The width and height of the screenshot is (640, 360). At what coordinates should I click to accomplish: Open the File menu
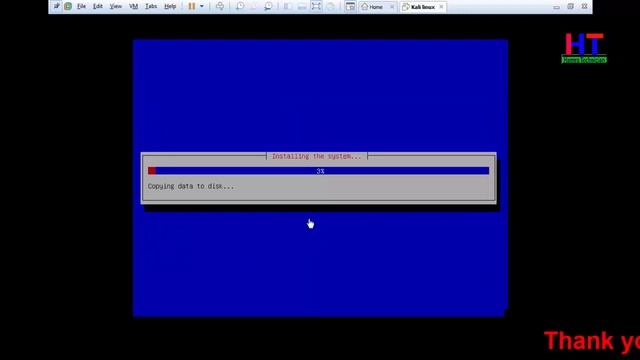81,7
